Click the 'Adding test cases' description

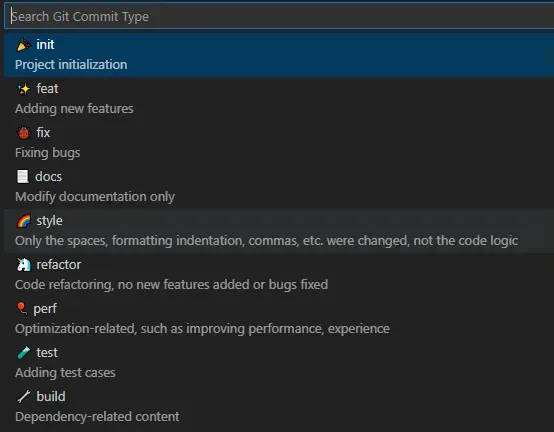tap(65, 373)
